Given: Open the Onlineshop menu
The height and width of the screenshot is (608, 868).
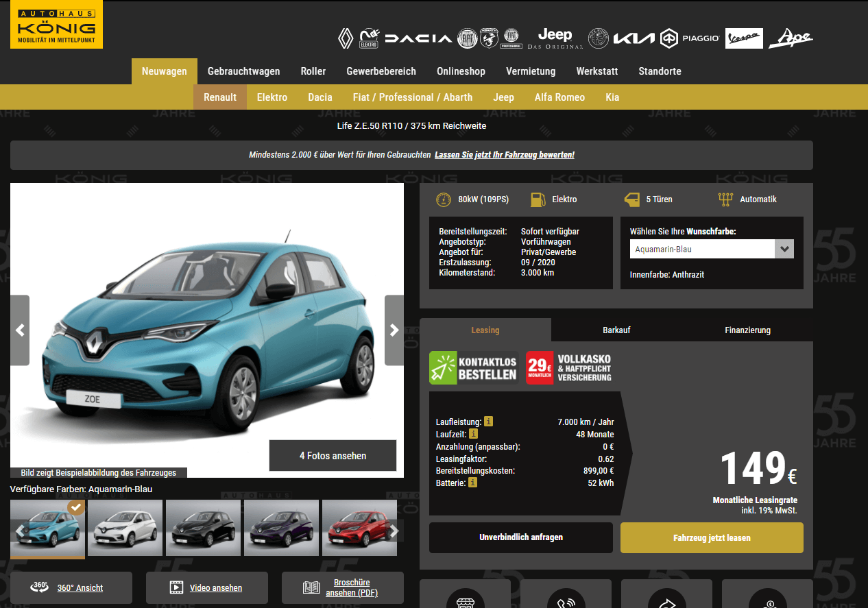Looking at the screenshot, I should [461, 71].
